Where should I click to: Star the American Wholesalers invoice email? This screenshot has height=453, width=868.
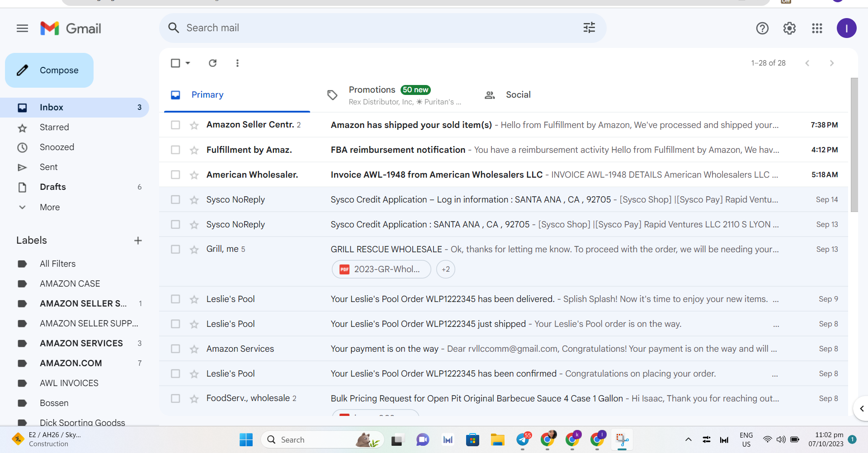coord(194,175)
